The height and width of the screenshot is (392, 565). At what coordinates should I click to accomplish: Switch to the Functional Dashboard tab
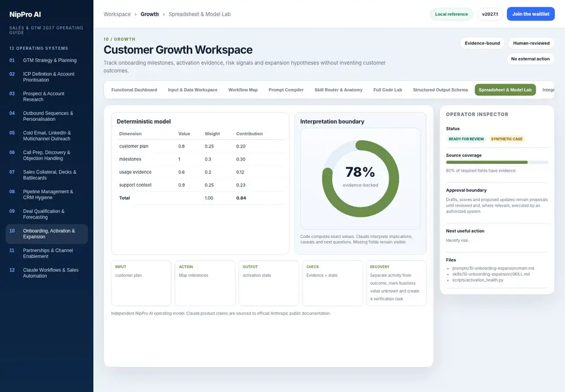134,90
